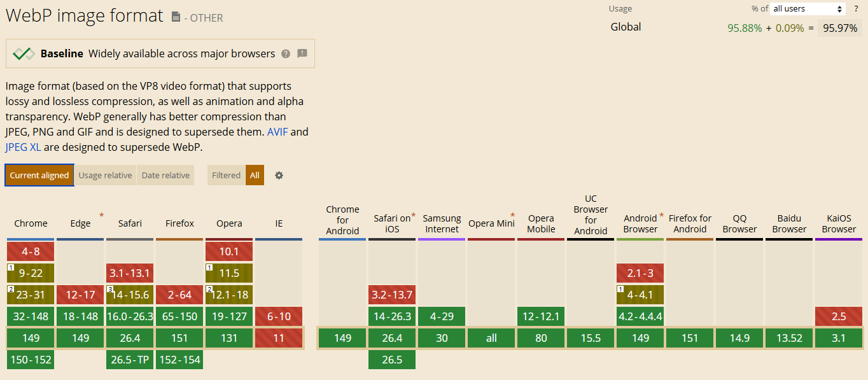Click the document icon beside the OTHER label
This screenshot has height=380, width=868.
[x=176, y=17]
